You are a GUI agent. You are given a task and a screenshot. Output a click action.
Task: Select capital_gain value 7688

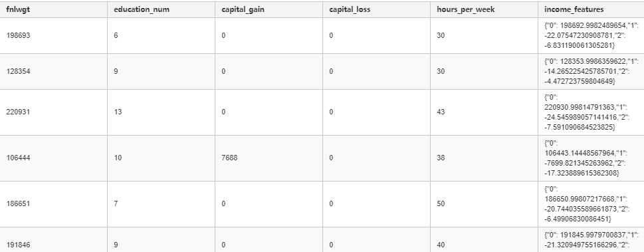229,158
